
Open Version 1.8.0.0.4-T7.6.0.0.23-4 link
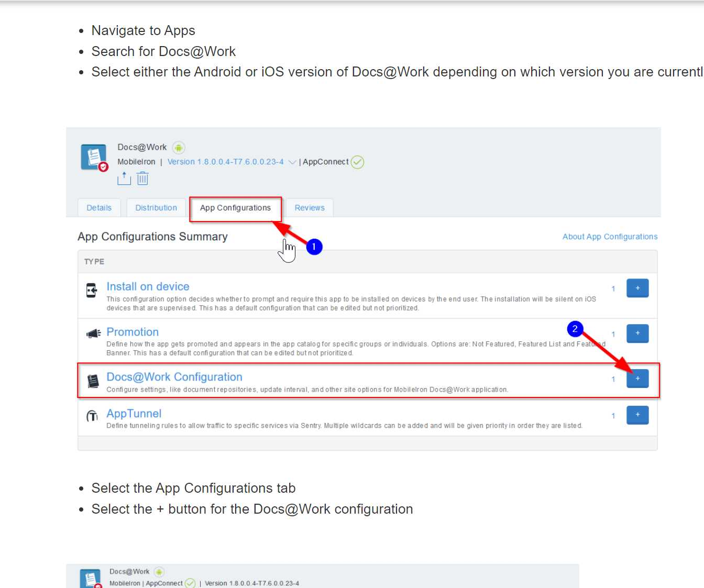tap(225, 162)
